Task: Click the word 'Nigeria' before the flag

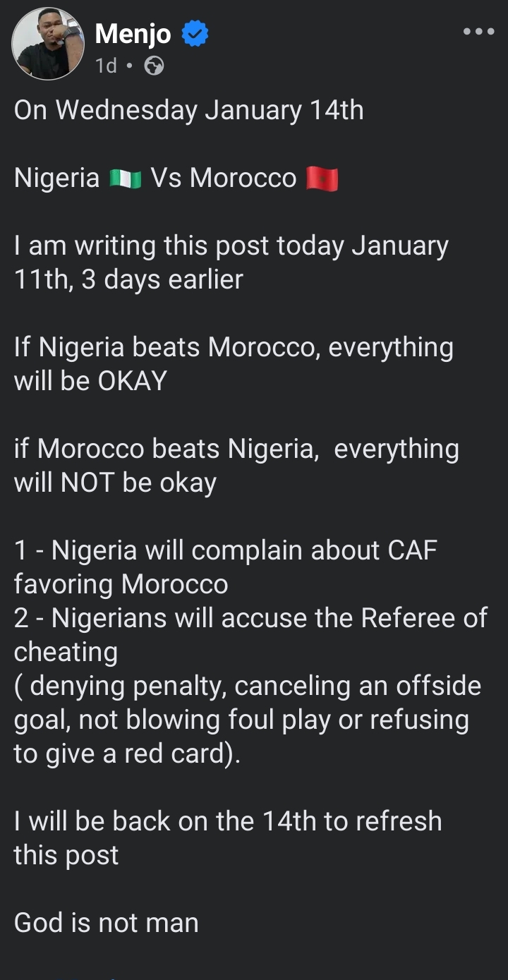Action: (56, 179)
